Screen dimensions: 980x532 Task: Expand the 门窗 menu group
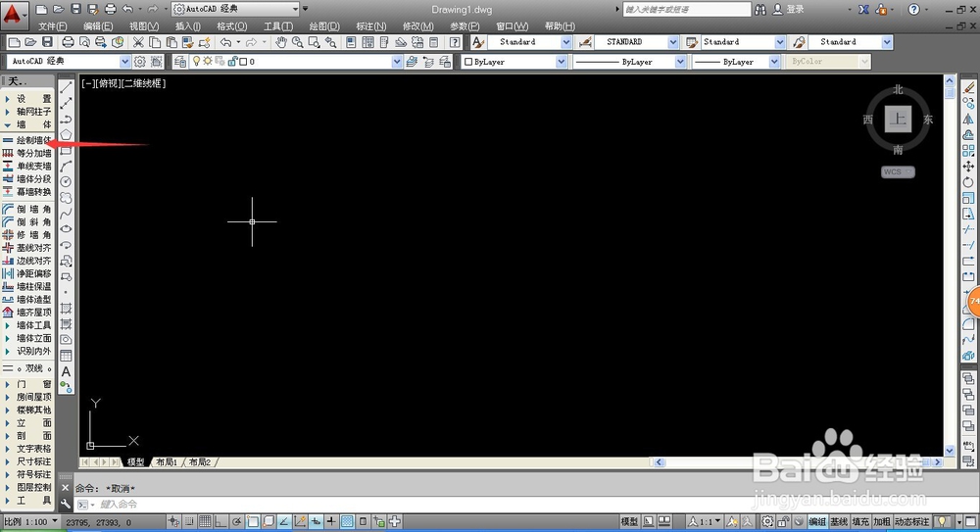pos(26,384)
